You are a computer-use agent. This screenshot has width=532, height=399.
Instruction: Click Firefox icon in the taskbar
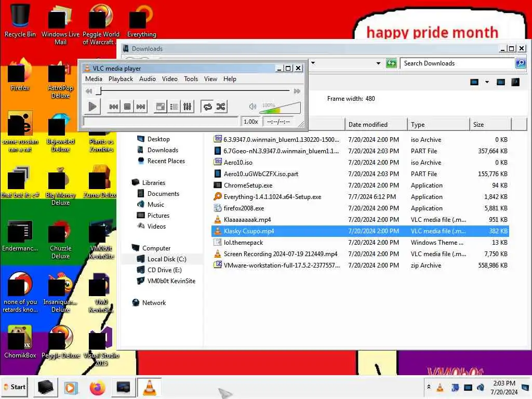97,388
